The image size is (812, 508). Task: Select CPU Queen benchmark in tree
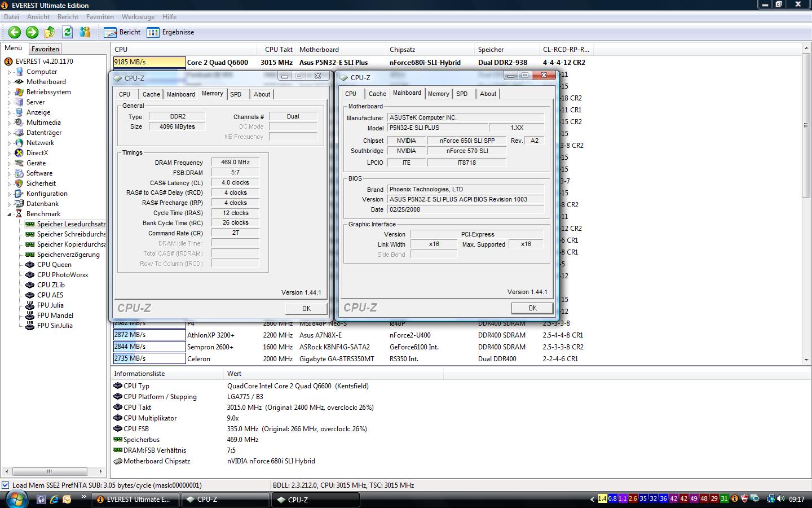[x=54, y=265]
